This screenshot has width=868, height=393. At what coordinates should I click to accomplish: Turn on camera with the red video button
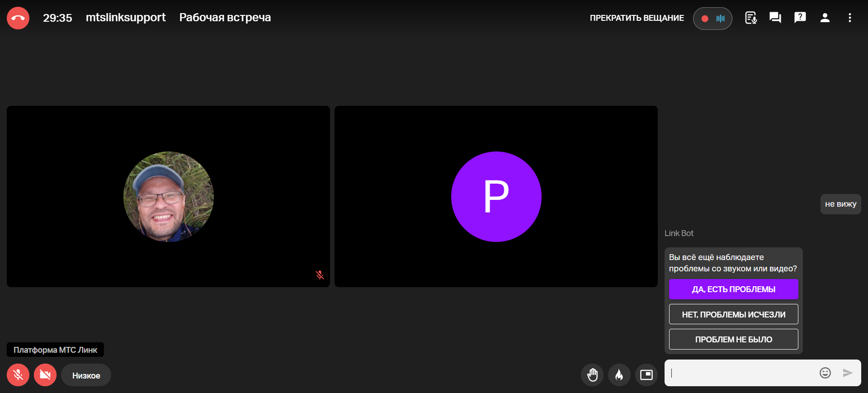[45, 375]
